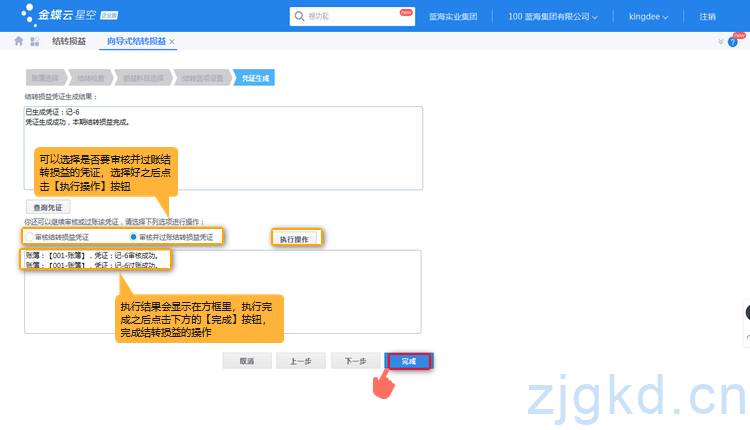
Task: Click the 执行操作 button
Action: coord(296,238)
